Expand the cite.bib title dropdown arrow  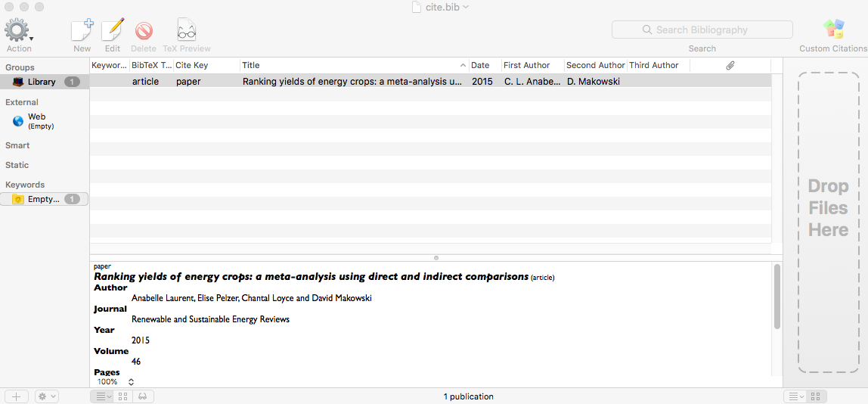click(466, 7)
